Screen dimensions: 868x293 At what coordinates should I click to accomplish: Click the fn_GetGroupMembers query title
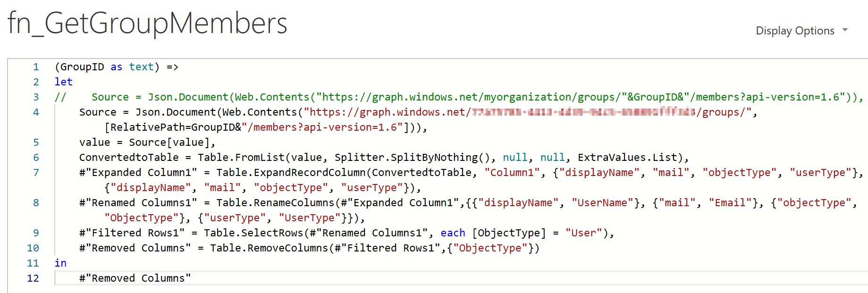click(147, 23)
